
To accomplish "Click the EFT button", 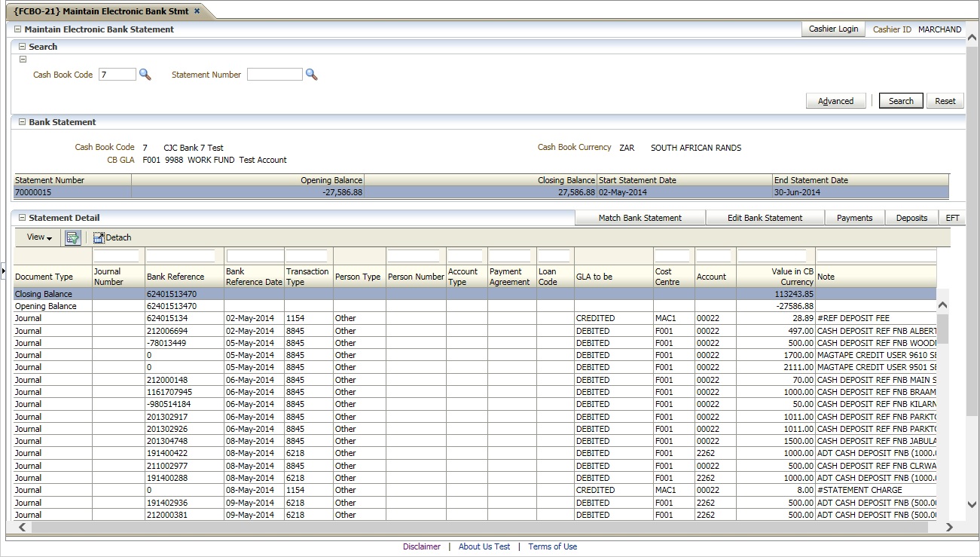I will tap(952, 217).
